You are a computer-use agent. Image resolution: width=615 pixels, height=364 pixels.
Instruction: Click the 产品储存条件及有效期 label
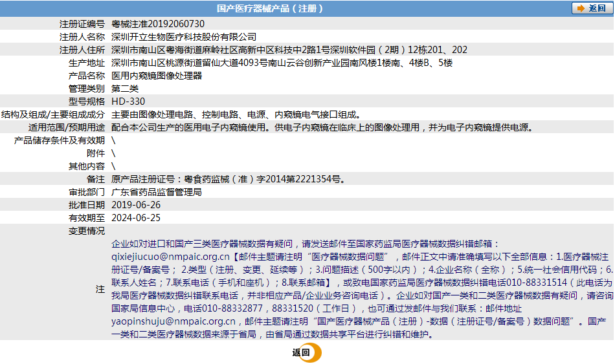[x=59, y=140]
